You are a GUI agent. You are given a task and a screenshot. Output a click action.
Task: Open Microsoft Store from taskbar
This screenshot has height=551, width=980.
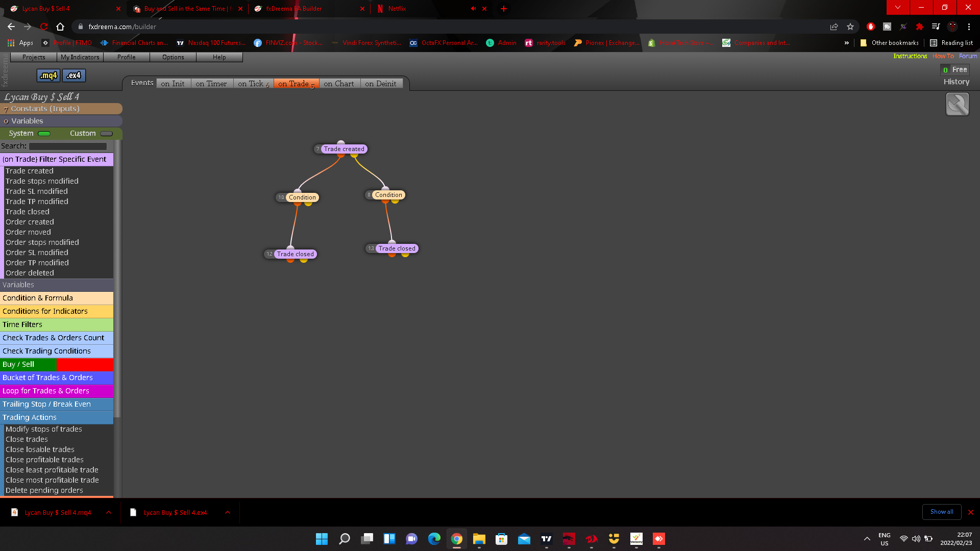click(502, 539)
